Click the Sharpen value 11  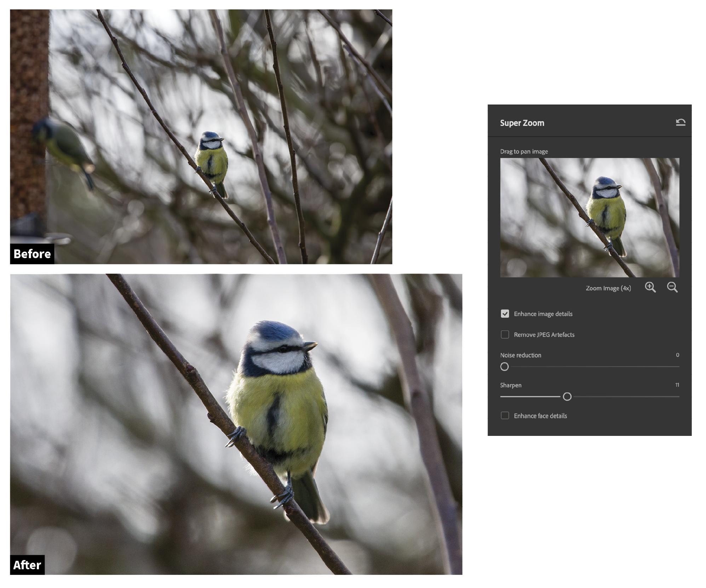(677, 385)
